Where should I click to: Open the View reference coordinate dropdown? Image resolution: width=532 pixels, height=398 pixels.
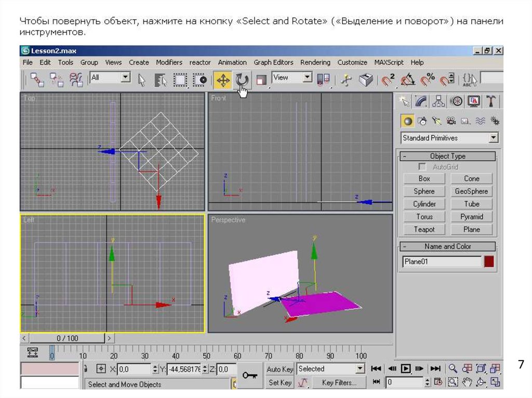coord(307,78)
